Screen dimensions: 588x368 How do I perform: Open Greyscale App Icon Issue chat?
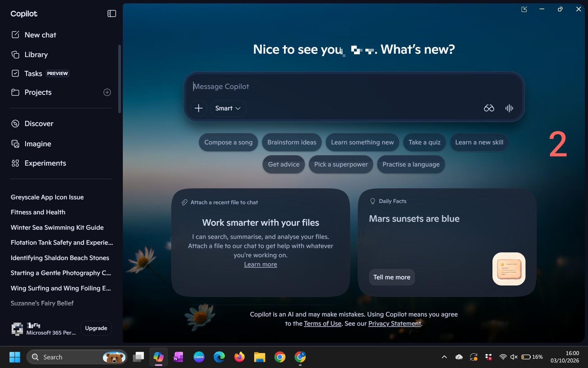47,197
